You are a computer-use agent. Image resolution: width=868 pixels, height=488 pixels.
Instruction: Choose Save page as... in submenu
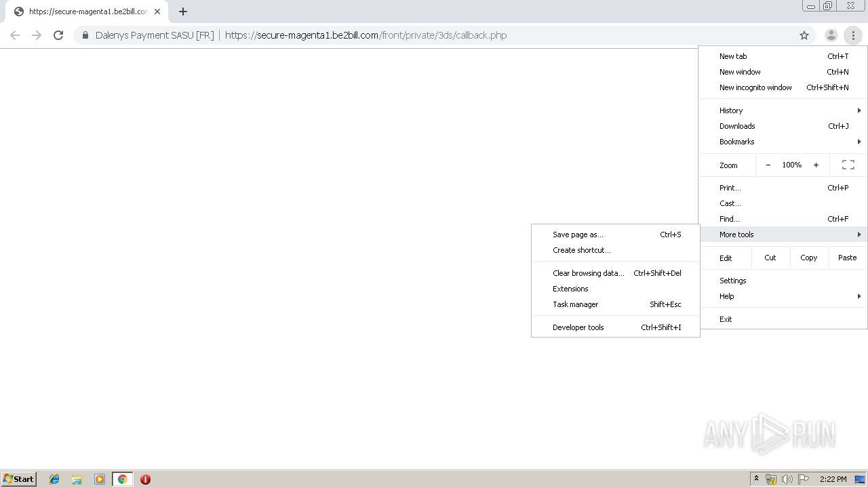[616, 235]
